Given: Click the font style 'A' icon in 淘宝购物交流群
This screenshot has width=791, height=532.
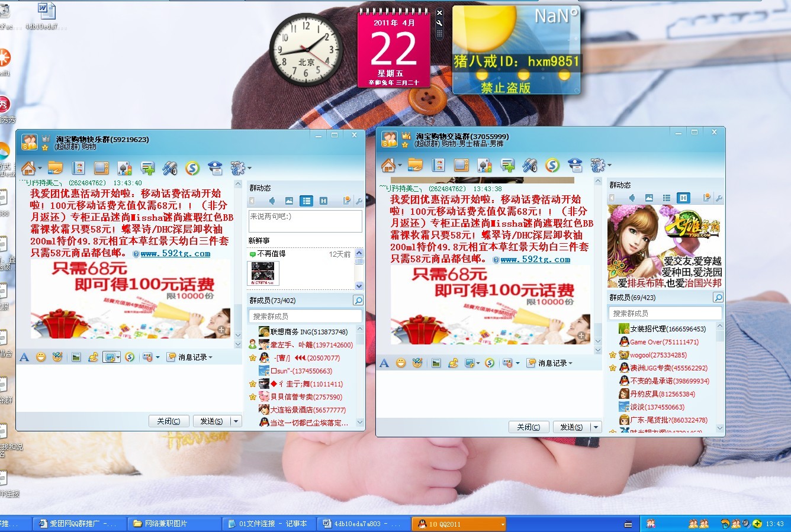Looking at the screenshot, I should click(x=384, y=363).
